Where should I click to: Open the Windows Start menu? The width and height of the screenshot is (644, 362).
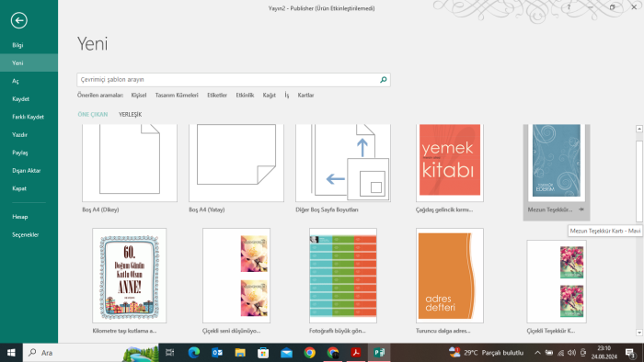pyautogui.click(x=11, y=353)
